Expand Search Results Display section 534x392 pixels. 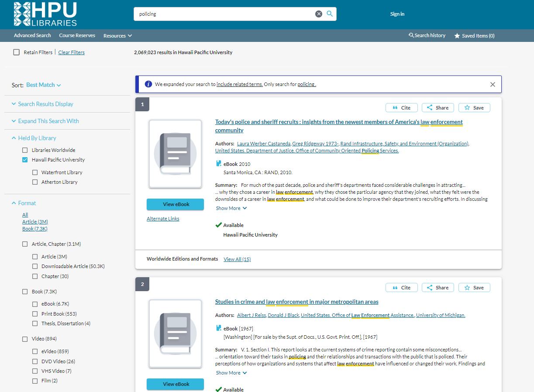point(42,104)
